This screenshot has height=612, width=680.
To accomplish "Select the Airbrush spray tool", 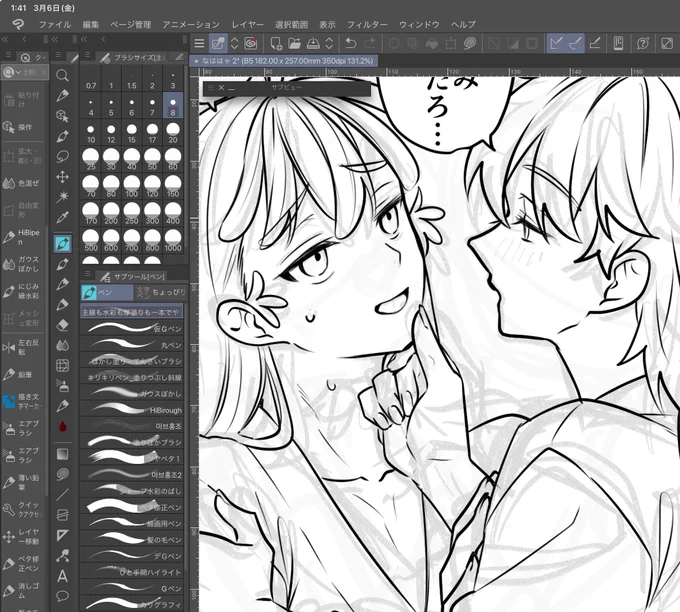I will point(62,386).
